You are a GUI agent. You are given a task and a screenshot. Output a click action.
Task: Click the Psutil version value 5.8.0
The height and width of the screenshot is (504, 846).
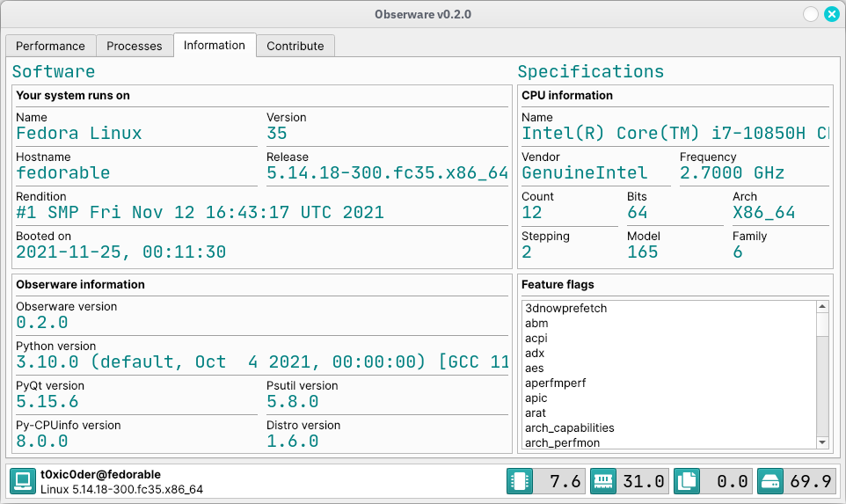[x=293, y=401]
